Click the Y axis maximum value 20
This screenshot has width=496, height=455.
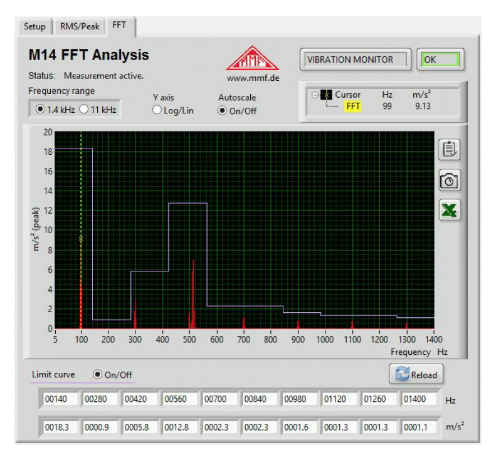pos(48,132)
